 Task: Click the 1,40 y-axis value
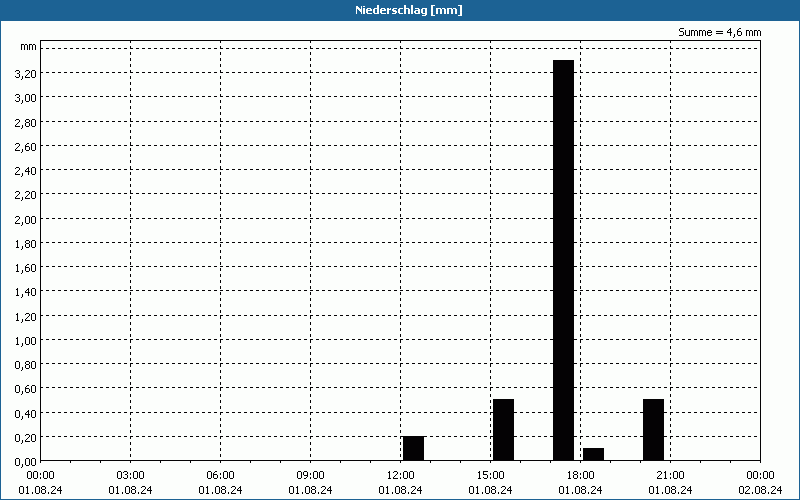(x=26, y=292)
